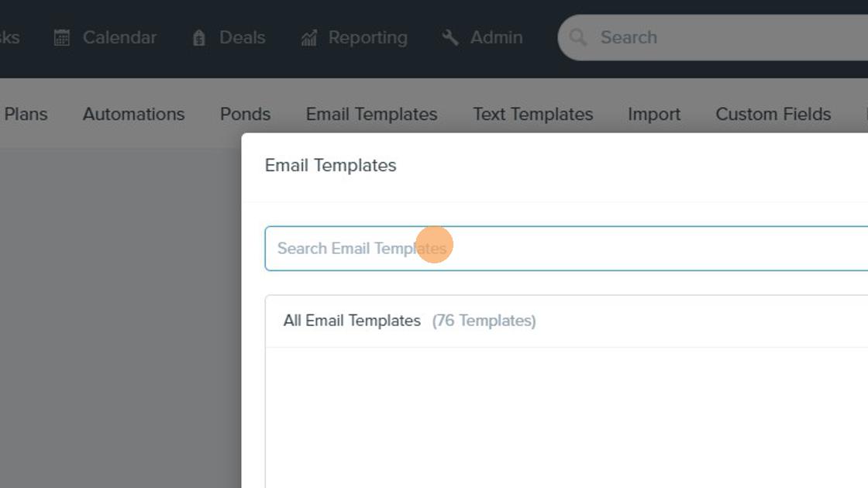This screenshot has height=488, width=868.
Task: Click the Calendar icon in top navigation
Action: [x=62, y=38]
